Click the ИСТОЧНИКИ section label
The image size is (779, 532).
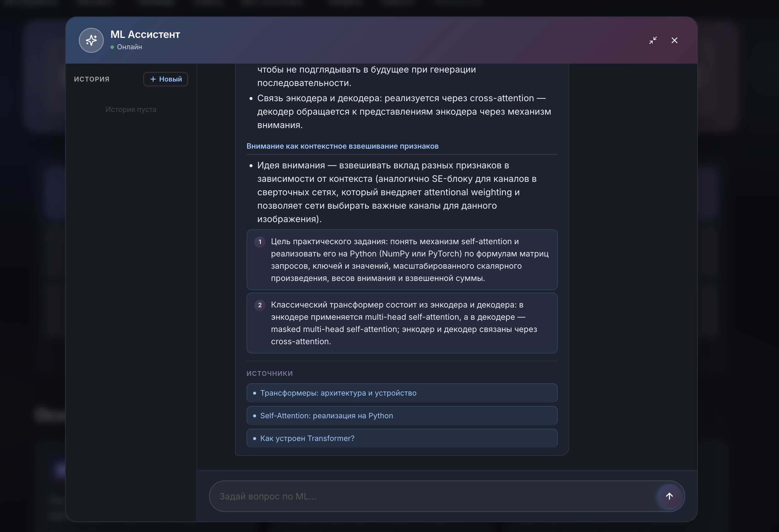(x=270, y=373)
